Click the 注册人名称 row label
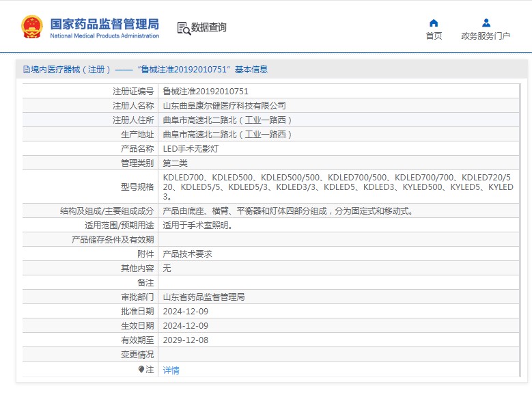This screenshot has width=532, height=395. click(x=133, y=106)
